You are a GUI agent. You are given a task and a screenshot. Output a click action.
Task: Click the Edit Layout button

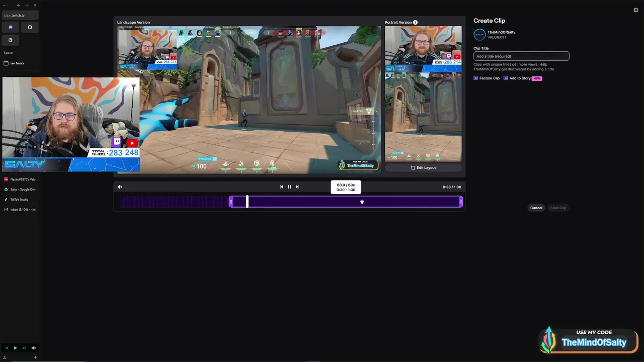click(x=423, y=168)
